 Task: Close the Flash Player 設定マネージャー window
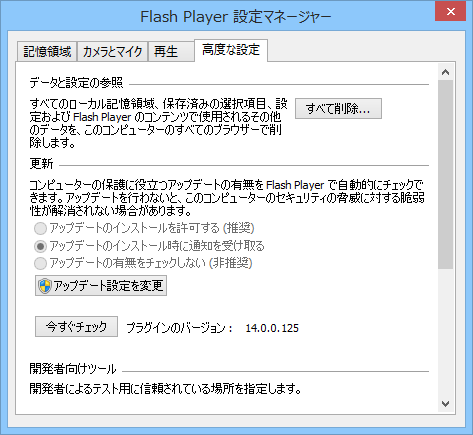(x=451, y=12)
